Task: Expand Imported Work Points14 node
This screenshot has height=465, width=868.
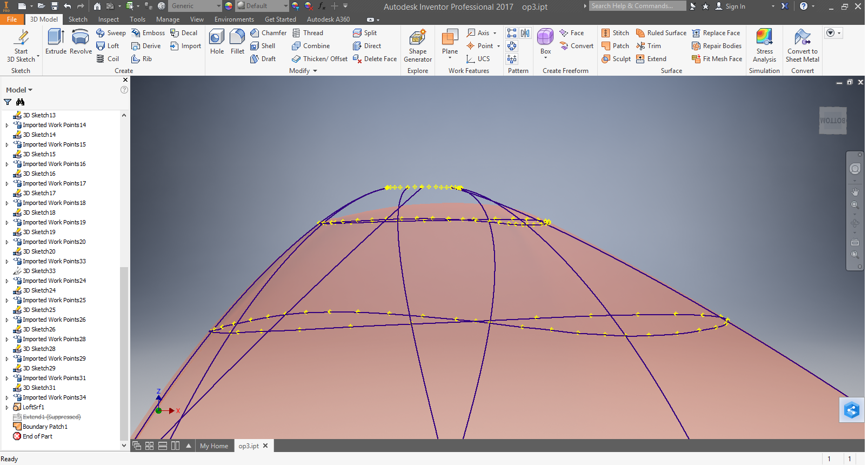Action: [x=7, y=125]
